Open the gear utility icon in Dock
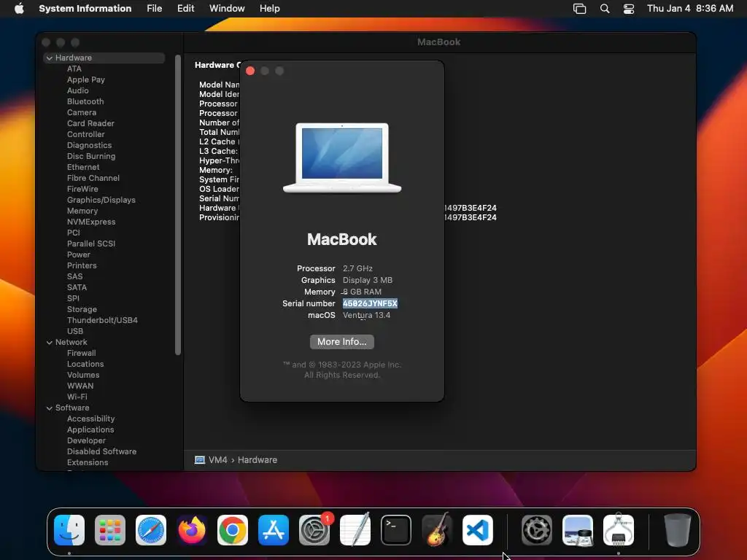Image resolution: width=747 pixels, height=560 pixels. [537, 530]
